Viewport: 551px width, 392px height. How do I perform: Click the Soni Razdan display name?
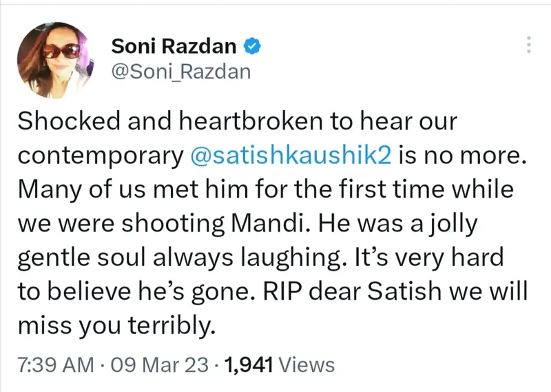174,47
